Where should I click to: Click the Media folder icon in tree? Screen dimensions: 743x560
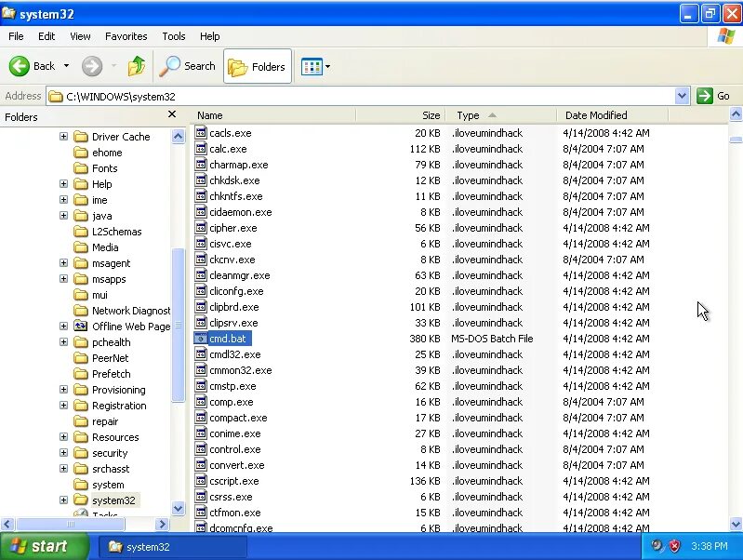click(81, 247)
